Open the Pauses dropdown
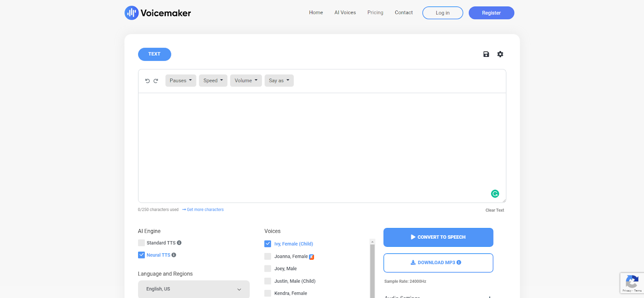 coord(181,81)
